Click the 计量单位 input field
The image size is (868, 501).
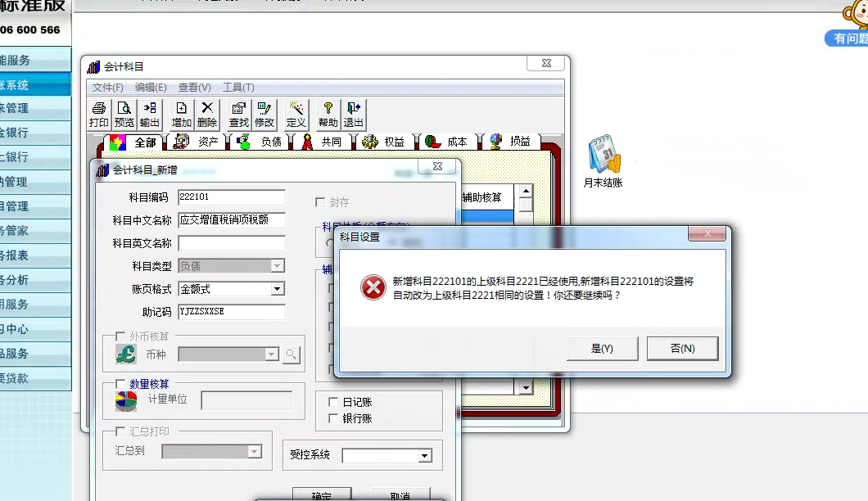click(246, 400)
